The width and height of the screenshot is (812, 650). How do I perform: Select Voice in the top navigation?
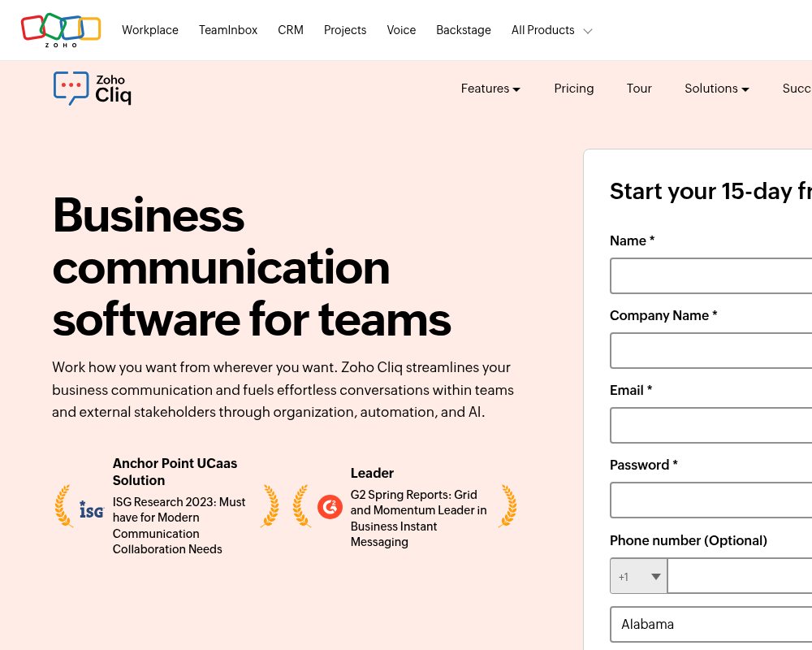pyautogui.click(x=401, y=30)
